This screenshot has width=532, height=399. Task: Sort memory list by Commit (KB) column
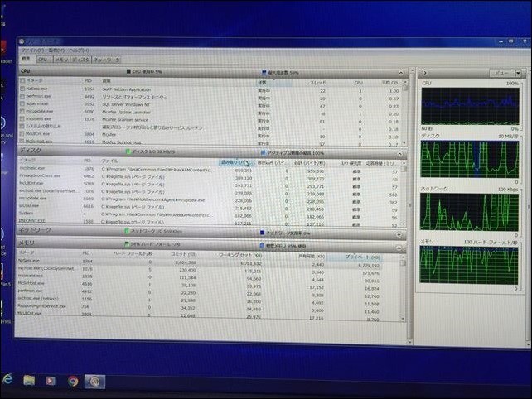[184, 254]
